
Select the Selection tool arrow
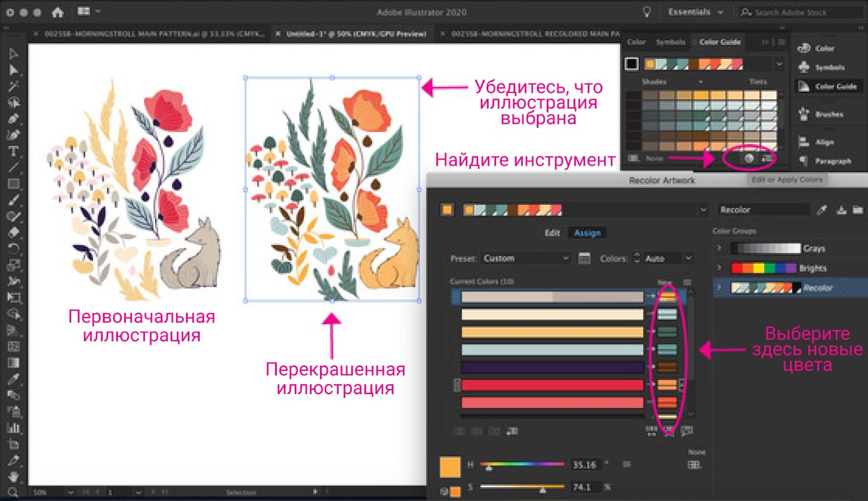[14, 54]
